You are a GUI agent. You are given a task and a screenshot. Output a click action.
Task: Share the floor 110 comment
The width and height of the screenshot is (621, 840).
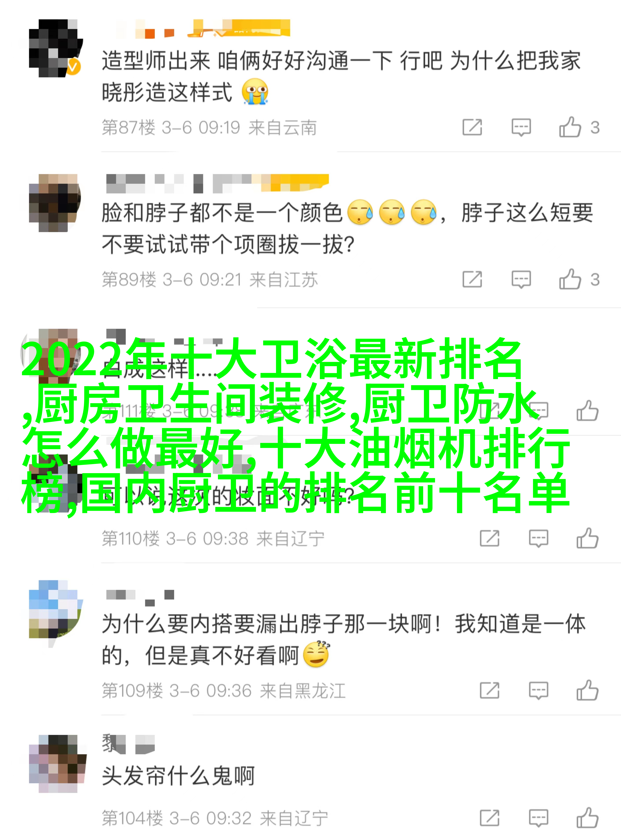tap(489, 538)
